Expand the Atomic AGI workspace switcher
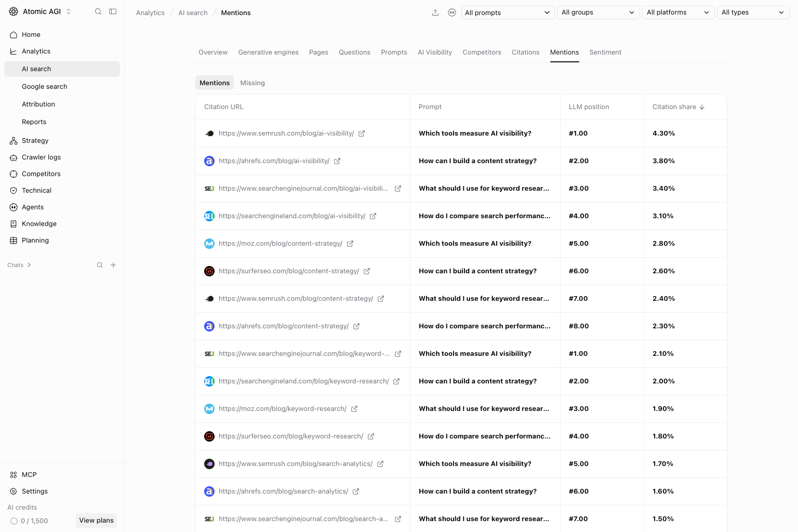This screenshot has width=798, height=532. coord(69,11)
